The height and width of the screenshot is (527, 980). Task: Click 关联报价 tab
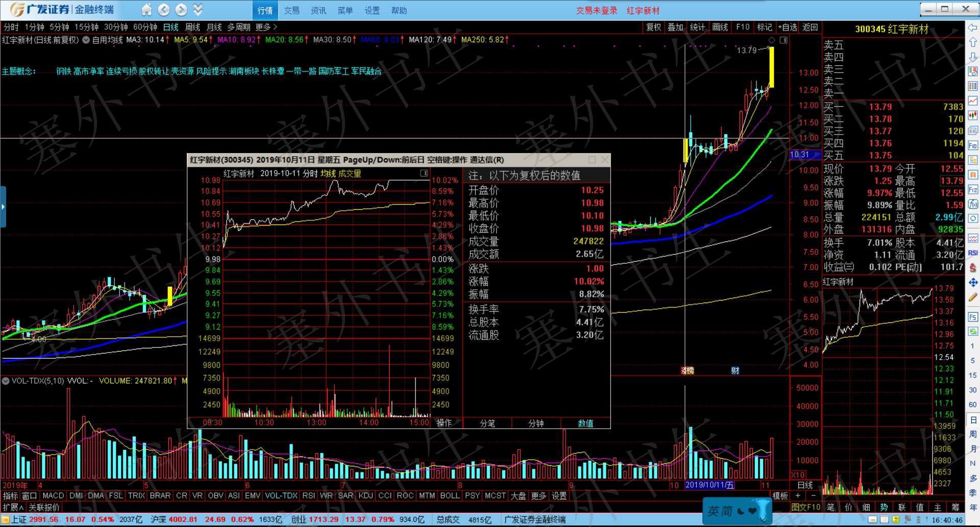[44, 507]
